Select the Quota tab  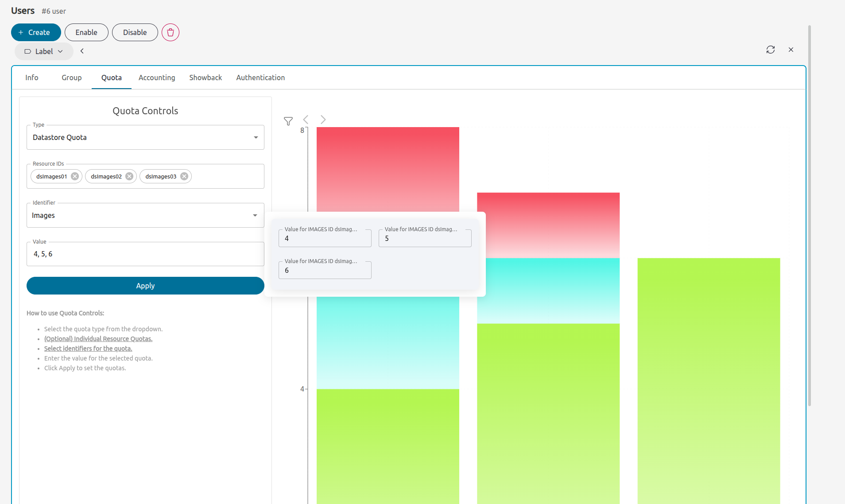point(112,78)
